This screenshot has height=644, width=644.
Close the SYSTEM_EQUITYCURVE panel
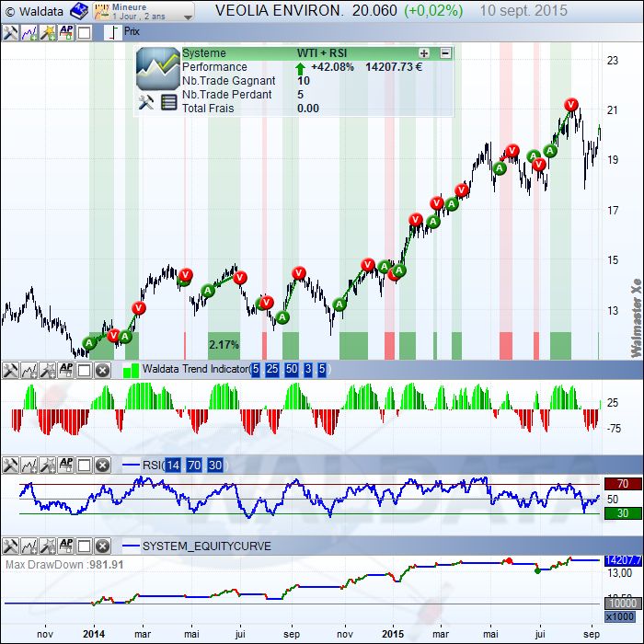[x=103, y=546]
